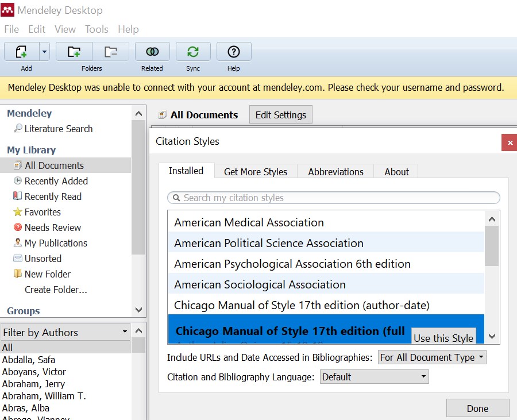Image resolution: width=517 pixels, height=420 pixels.
Task: Open Literature Search in the sidebar
Action: 58,129
